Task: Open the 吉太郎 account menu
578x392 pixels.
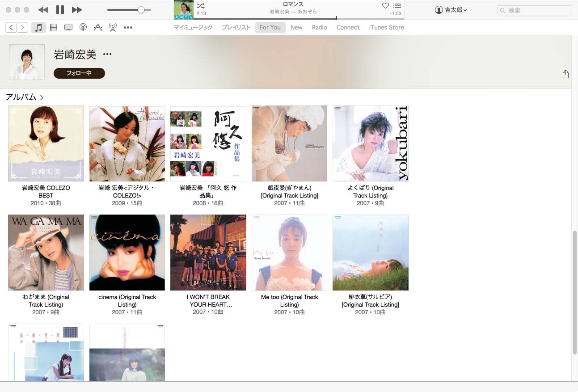Action: (x=451, y=10)
